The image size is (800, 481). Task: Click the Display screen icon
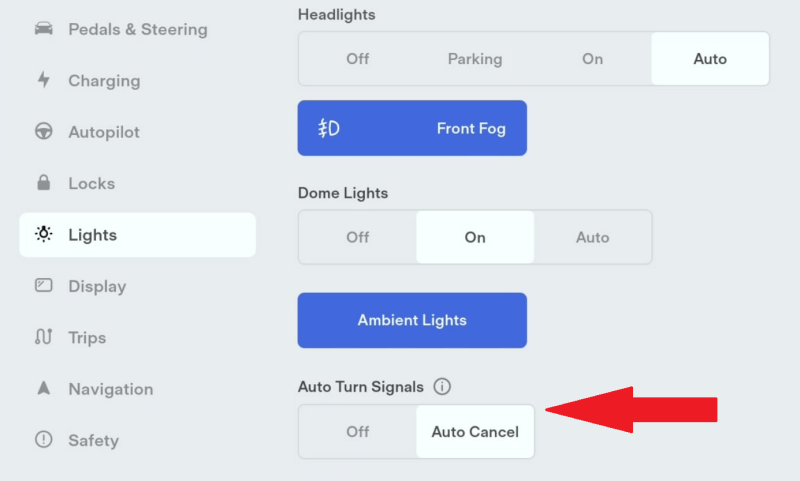[x=43, y=285]
